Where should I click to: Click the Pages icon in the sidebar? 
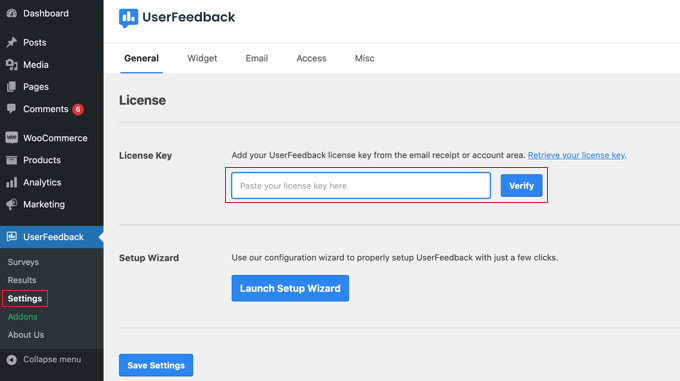click(x=12, y=87)
